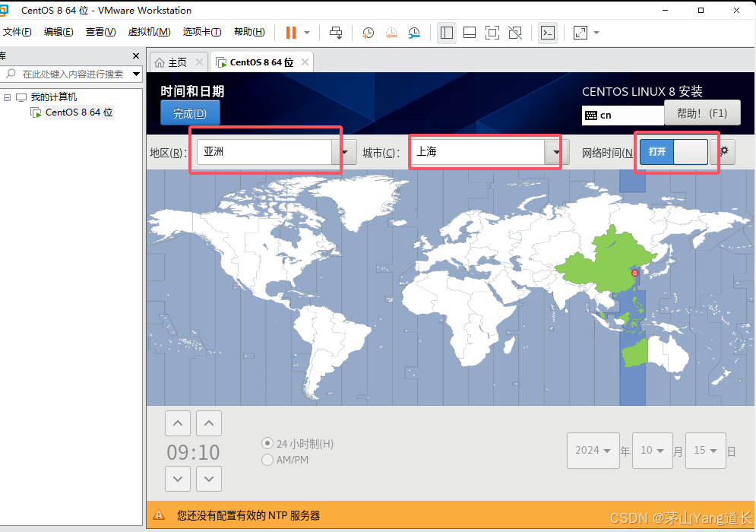Click the send Ctrl+Alt+Del icon
Viewport: 756px width, 532px height.
[x=336, y=33]
